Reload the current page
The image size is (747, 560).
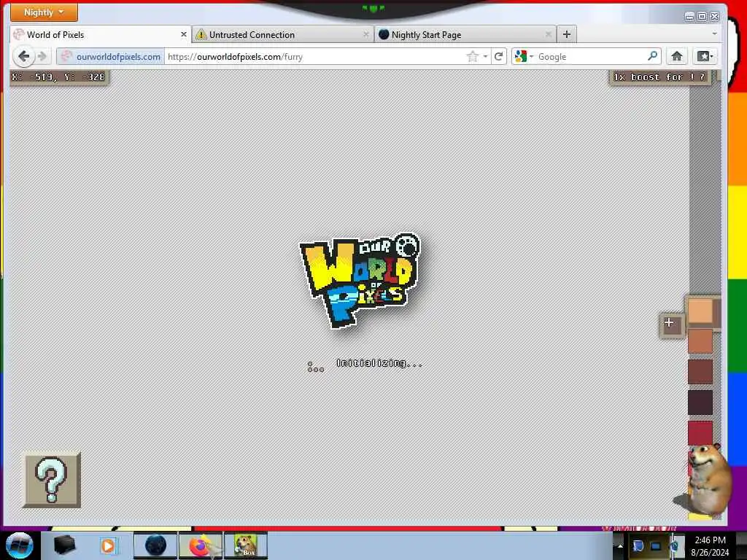pos(498,57)
